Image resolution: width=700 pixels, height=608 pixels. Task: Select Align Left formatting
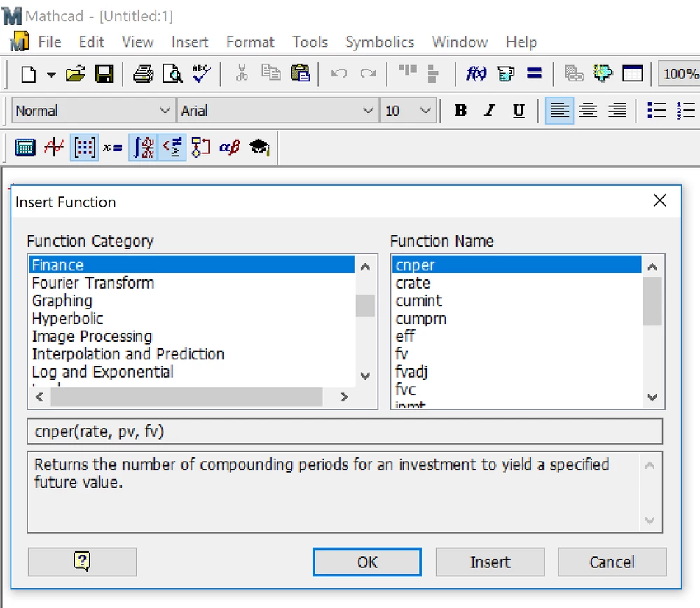coord(559,110)
